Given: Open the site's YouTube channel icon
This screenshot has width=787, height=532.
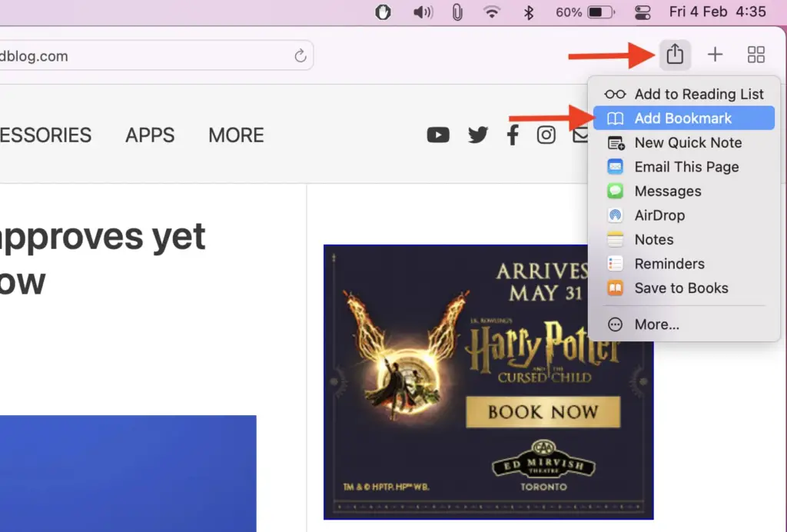Looking at the screenshot, I should (438, 135).
